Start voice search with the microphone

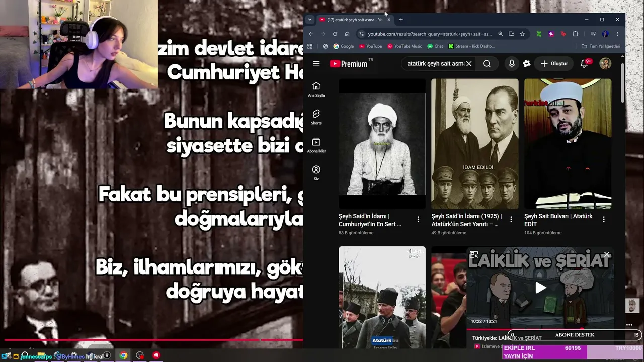tap(512, 64)
